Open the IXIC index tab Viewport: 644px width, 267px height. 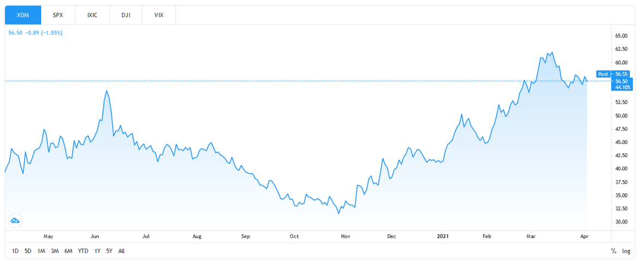(92, 14)
